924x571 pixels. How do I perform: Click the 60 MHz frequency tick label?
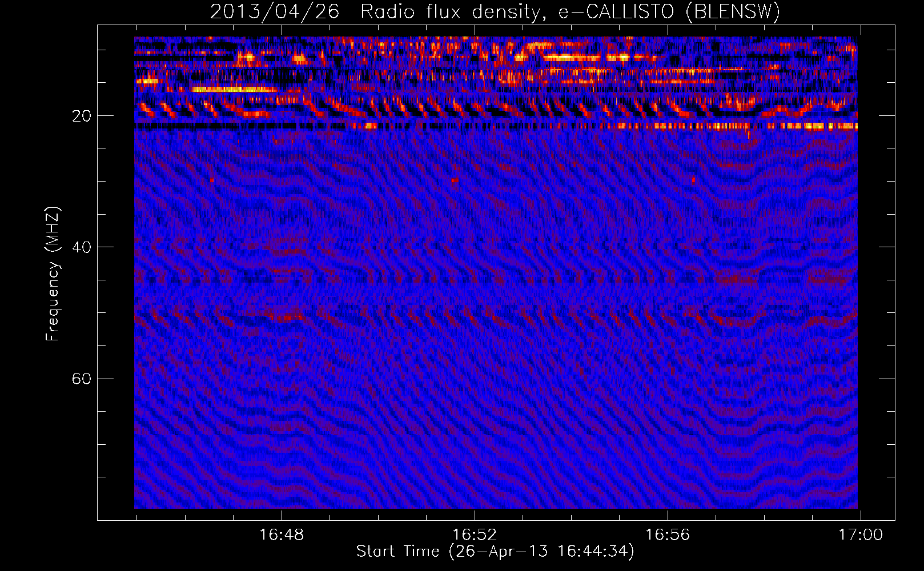click(x=82, y=379)
